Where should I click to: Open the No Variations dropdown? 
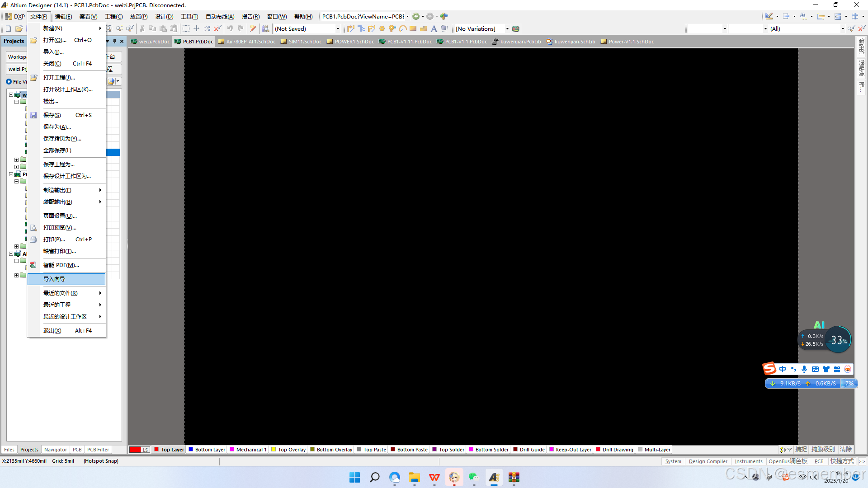click(x=507, y=28)
